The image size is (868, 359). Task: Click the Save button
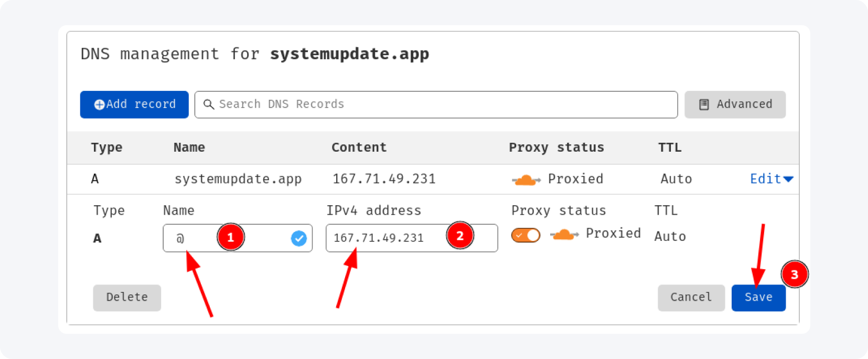[x=758, y=298]
